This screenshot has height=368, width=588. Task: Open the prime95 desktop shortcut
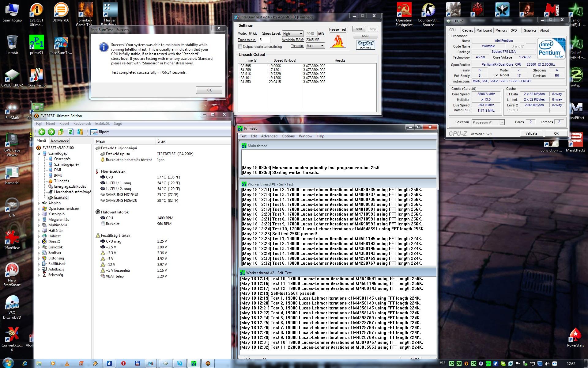pos(36,45)
